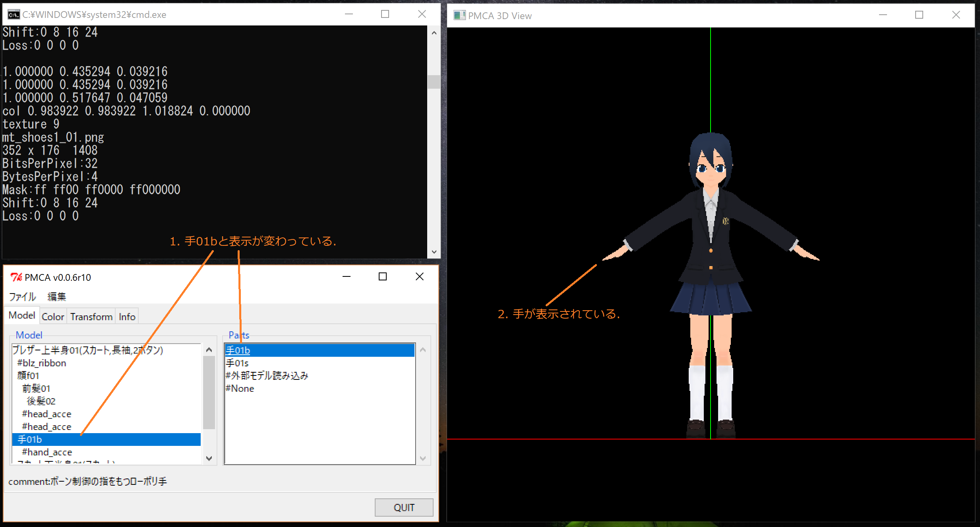Click the Parts list scroll up arrow
This screenshot has height=527, width=980.
click(x=423, y=350)
